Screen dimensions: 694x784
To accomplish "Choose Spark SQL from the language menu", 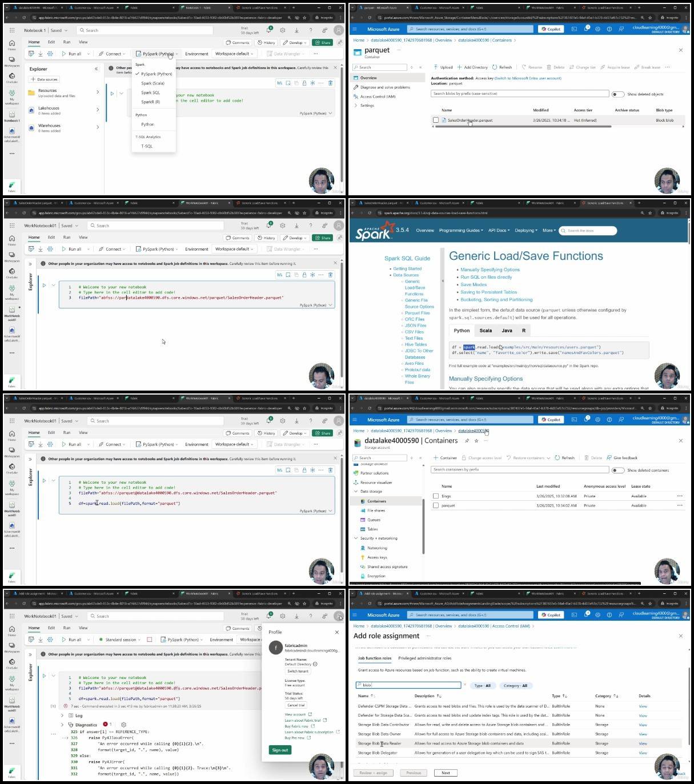I will click(150, 93).
